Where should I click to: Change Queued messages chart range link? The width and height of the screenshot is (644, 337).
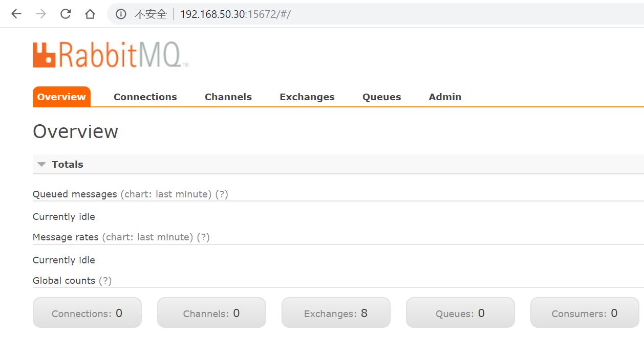166,194
